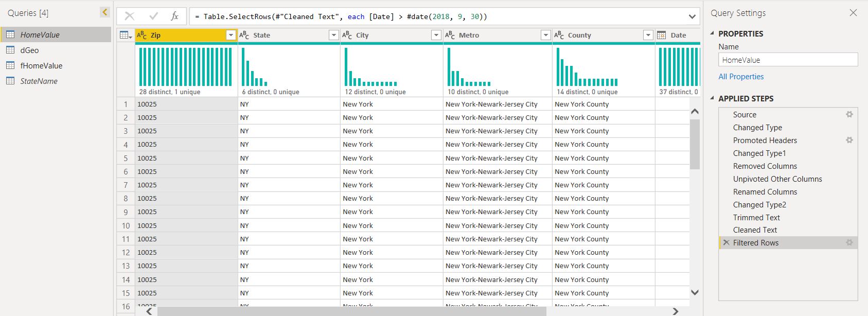The image size is (868, 316).
Task: Click the Zip column data type icon
Action: [x=141, y=35]
